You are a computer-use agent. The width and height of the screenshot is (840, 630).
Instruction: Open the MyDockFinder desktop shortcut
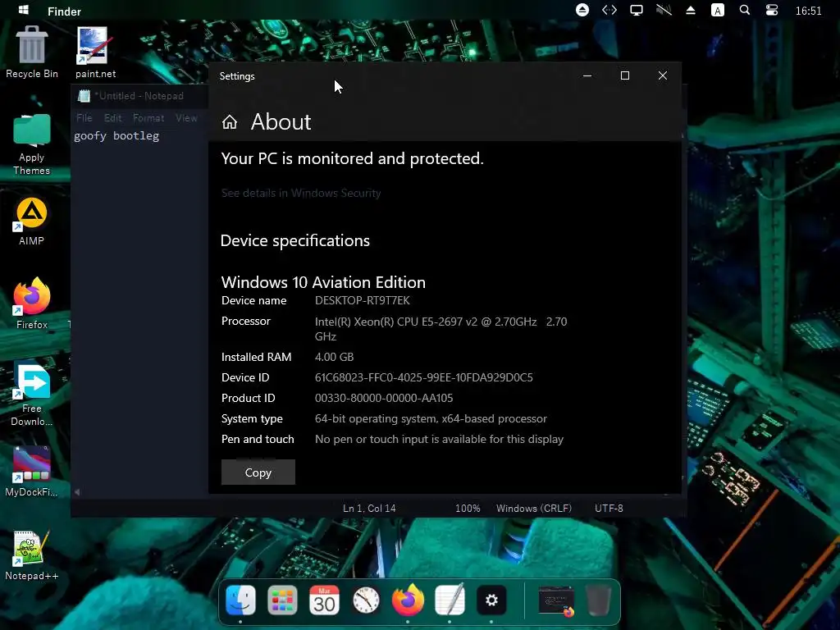[x=32, y=472]
